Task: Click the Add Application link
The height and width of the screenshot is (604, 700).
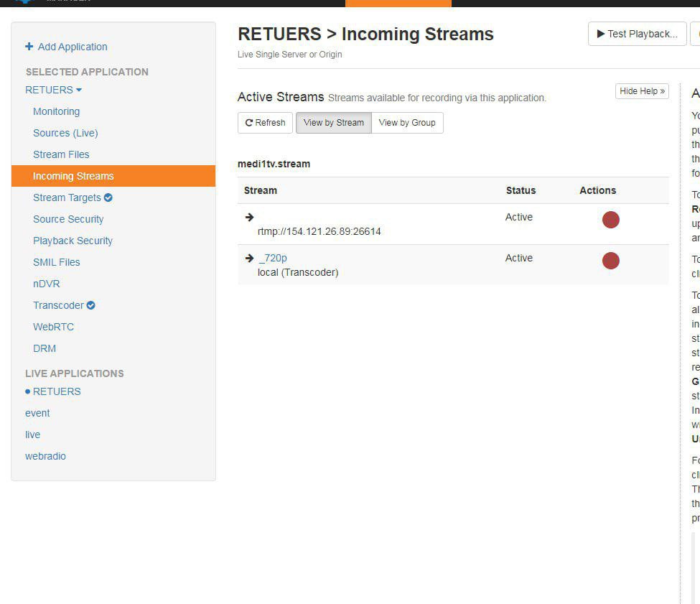Action: (73, 47)
